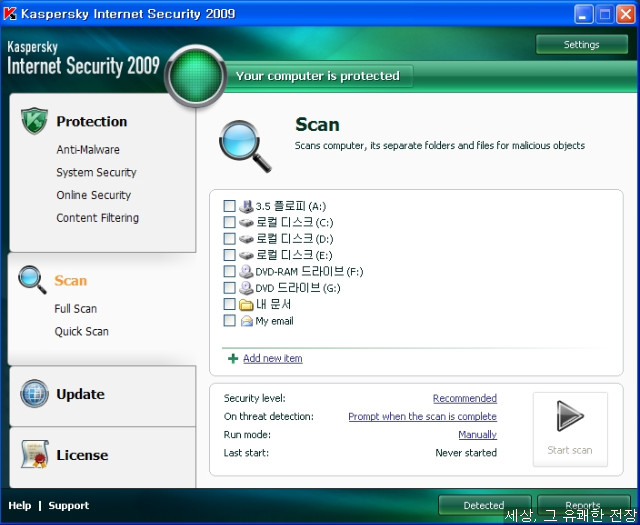Image resolution: width=640 pixels, height=525 pixels.
Task: Open the Protection section
Action: pyautogui.click(x=91, y=121)
